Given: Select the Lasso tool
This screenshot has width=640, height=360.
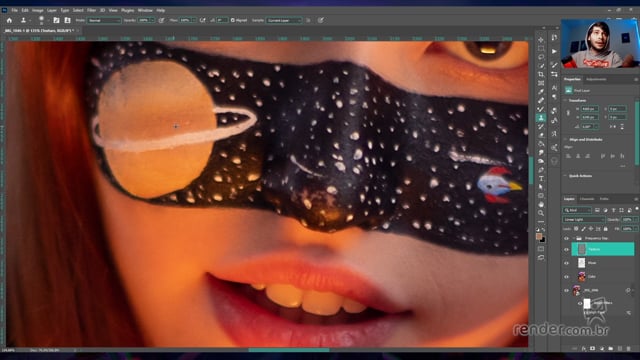Looking at the screenshot, I should tap(541, 57).
